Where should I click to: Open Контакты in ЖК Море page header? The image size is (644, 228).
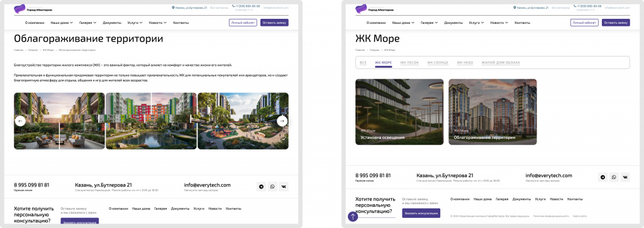(x=523, y=23)
